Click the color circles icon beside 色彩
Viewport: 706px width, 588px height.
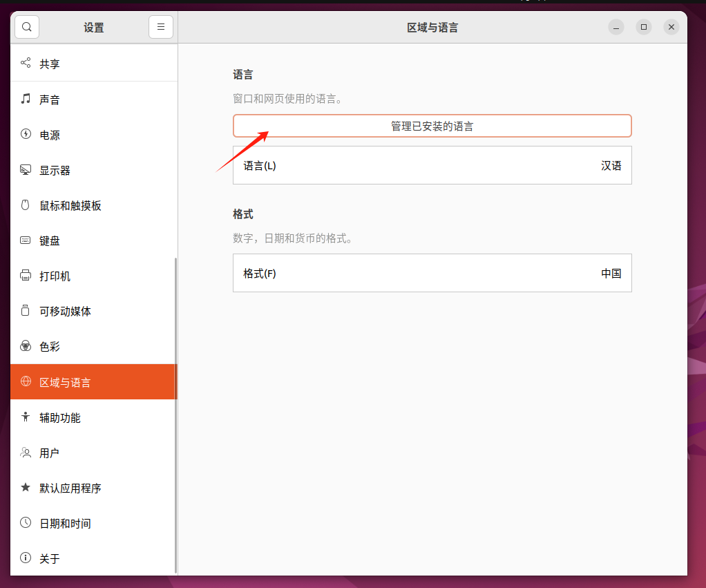coord(26,346)
